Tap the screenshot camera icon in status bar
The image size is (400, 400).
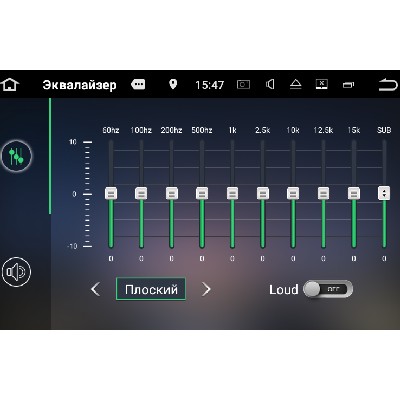coord(243,85)
